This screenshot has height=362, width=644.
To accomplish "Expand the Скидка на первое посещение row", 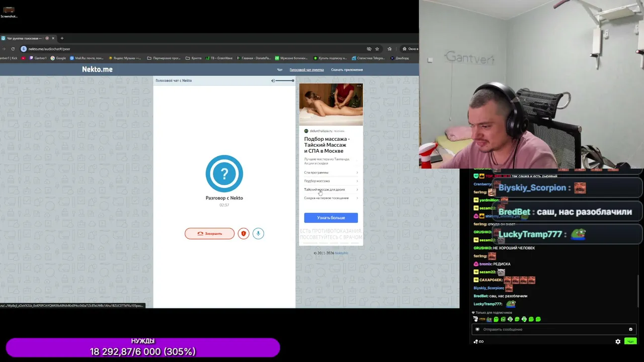I will pos(331,198).
